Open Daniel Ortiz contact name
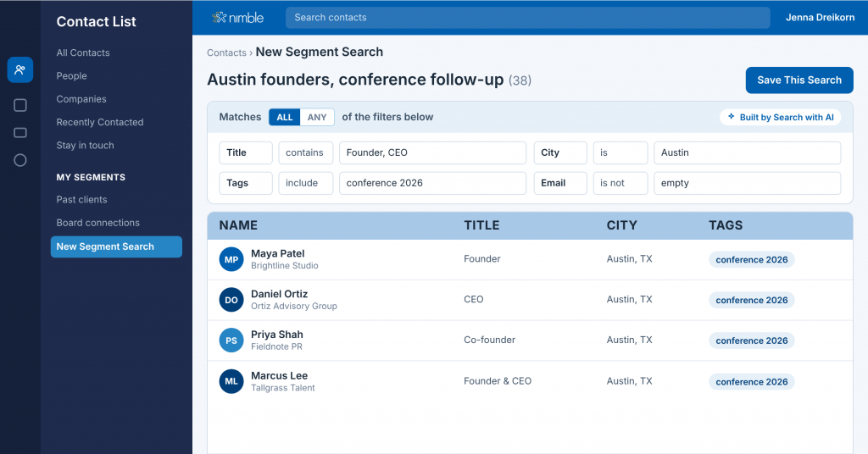The width and height of the screenshot is (868, 454). tap(279, 294)
